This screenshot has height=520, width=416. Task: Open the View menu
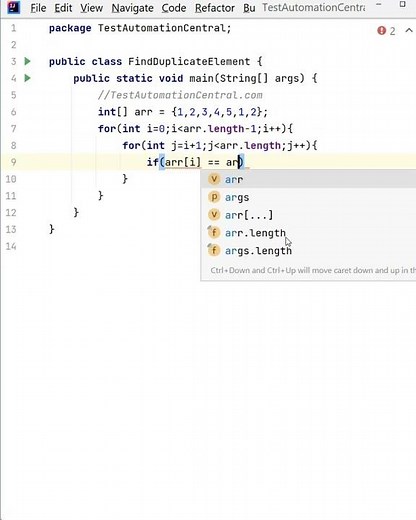[91, 8]
